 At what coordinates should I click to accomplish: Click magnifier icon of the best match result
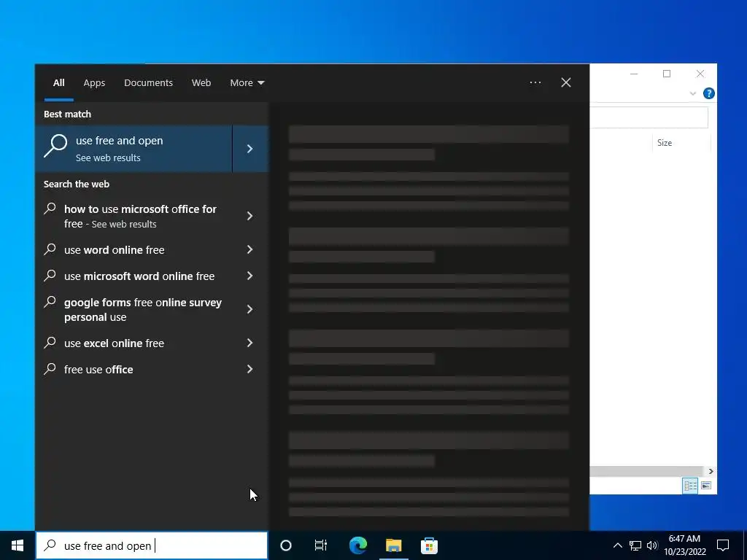(x=55, y=145)
